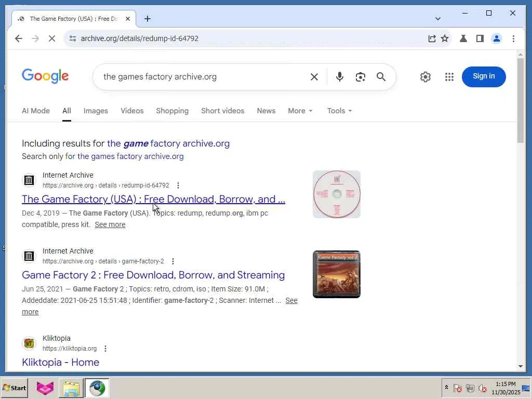Open the network tray icon
Viewport: 532px width, 399px height.
(470, 388)
